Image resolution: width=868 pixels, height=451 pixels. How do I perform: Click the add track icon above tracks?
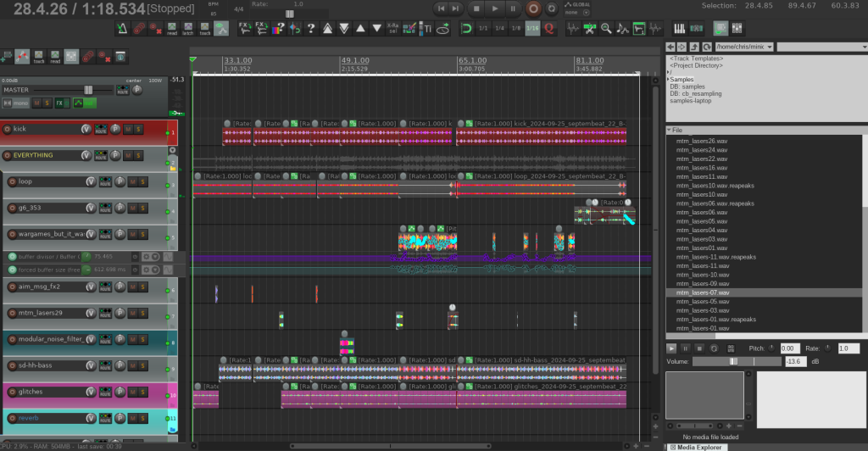click(x=7, y=57)
